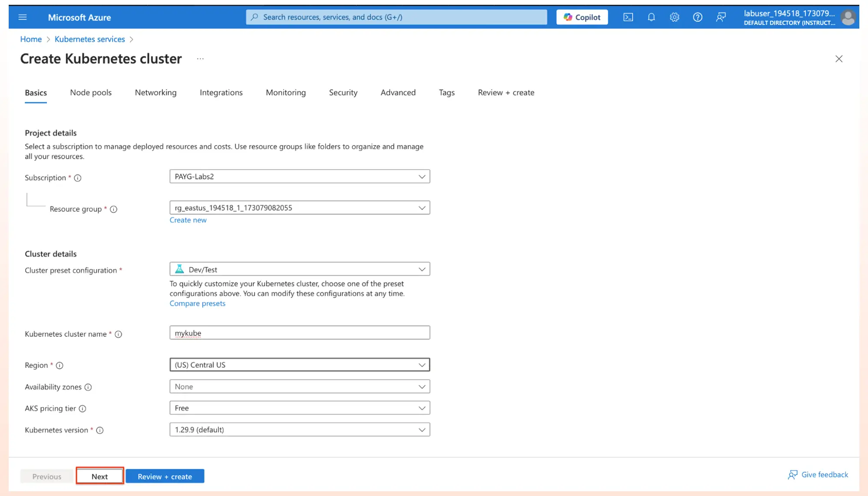This screenshot has width=868, height=496.
Task: Click the Next button
Action: [x=99, y=476]
